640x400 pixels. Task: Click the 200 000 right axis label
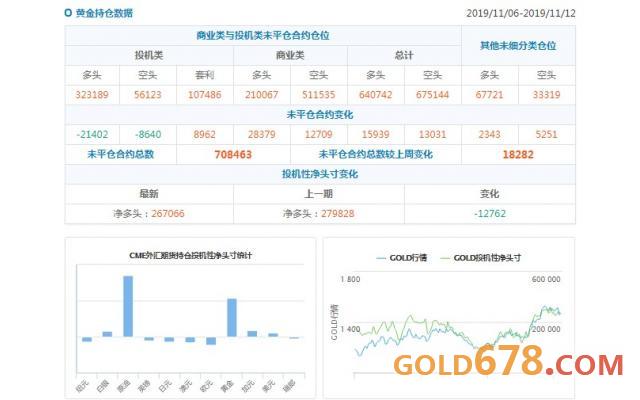click(546, 329)
